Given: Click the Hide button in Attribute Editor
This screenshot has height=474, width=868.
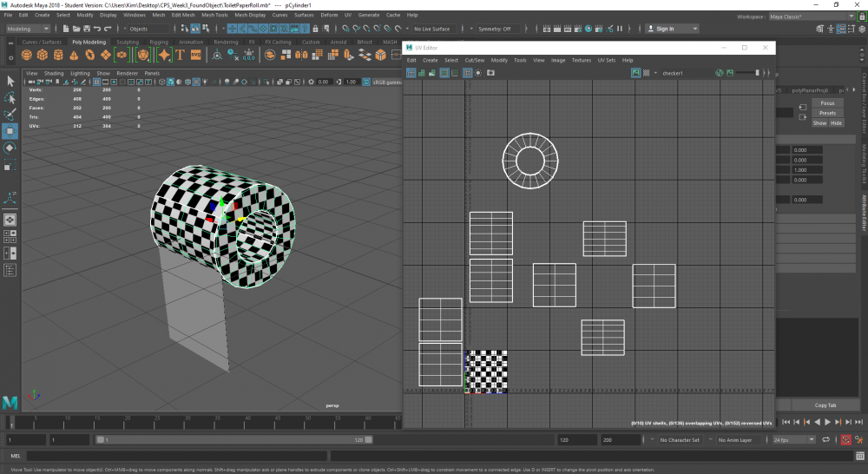Looking at the screenshot, I should (x=836, y=123).
